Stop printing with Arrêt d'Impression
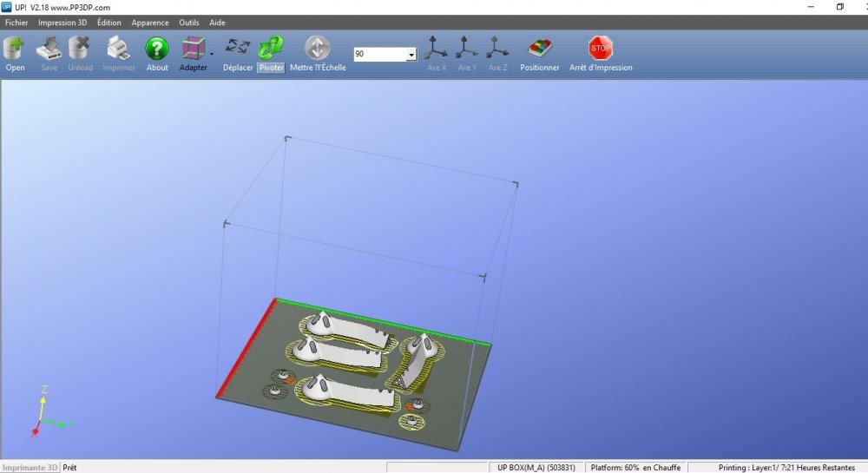 click(601, 54)
